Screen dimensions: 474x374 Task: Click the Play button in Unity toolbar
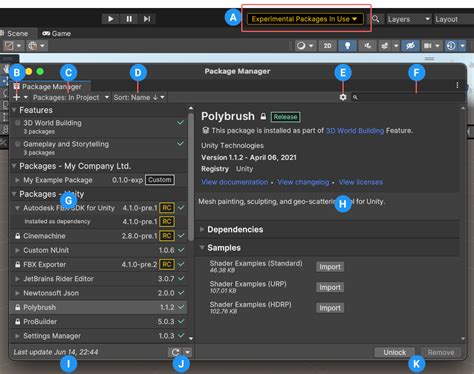coord(110,19)
